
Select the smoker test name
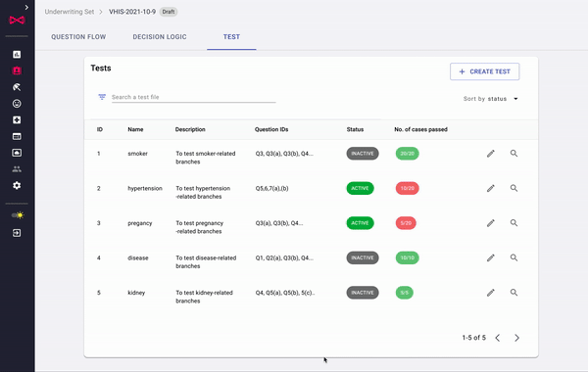pyautogui.click(x=137, y=154)
